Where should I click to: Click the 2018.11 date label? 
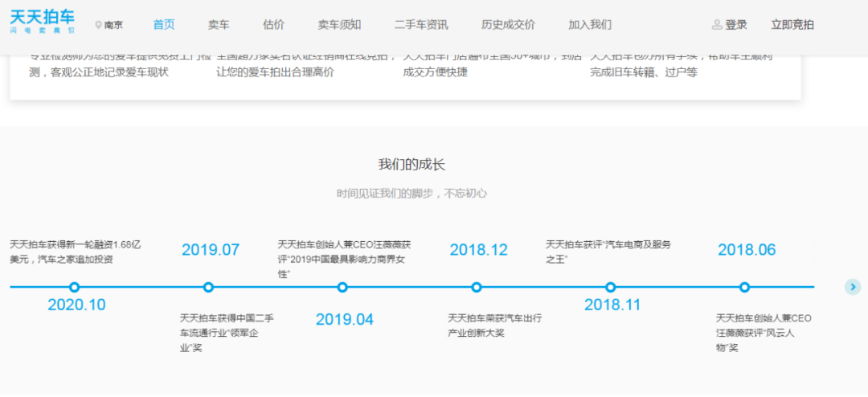612,305
